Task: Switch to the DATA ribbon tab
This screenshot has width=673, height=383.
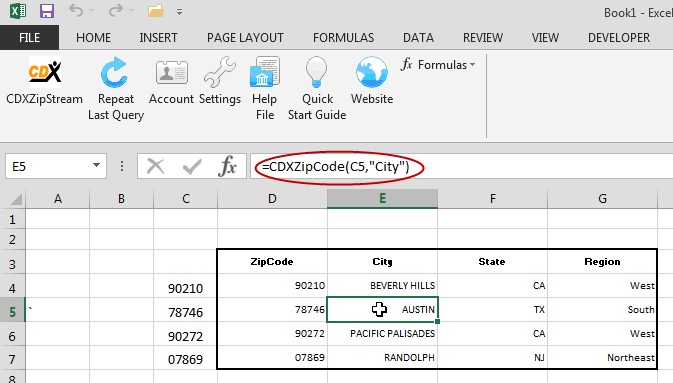Action: pos(418,38)
